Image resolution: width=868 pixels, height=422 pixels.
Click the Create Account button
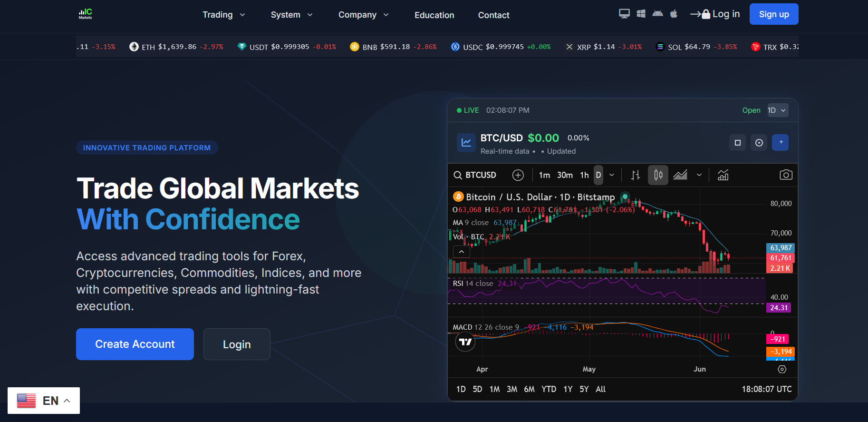(x=135, y=344)
